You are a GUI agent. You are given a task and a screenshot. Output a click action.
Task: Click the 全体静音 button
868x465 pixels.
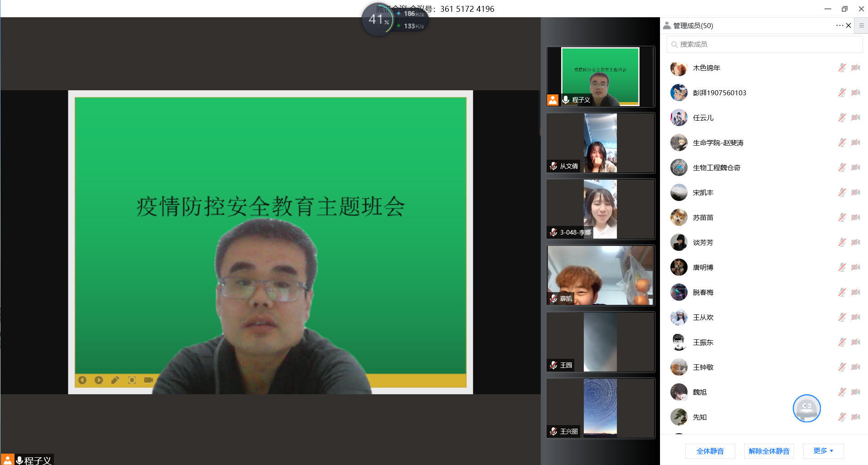[x=710, y=451]
